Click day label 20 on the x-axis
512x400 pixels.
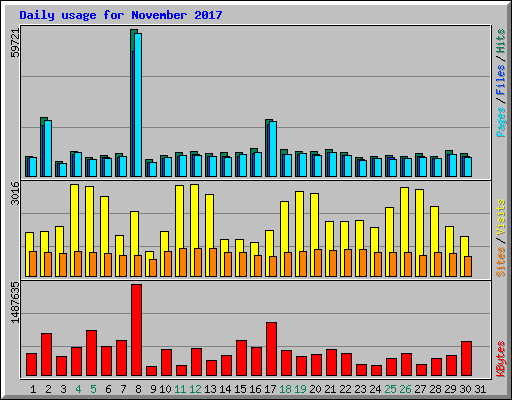click(x=315, y=389)
